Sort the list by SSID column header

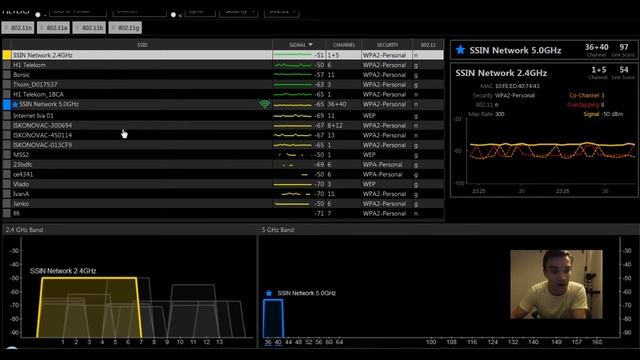pyautogui.click(x=142, y=44)
